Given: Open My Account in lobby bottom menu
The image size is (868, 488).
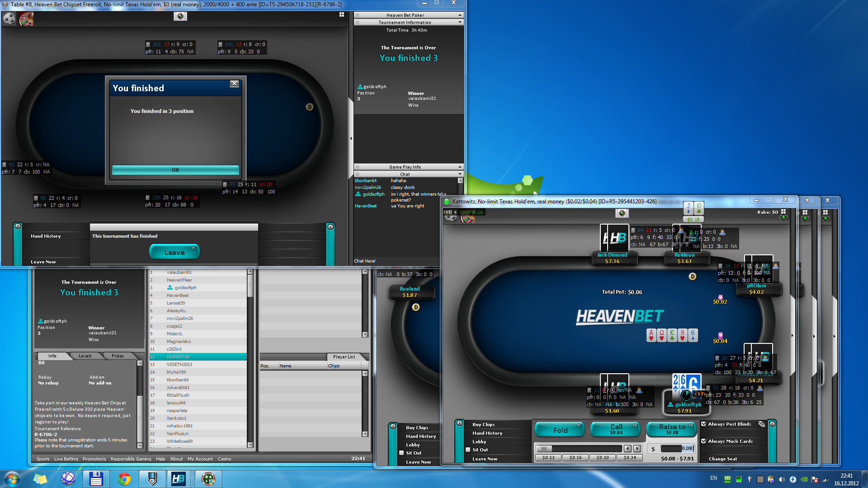Looking at the screenshot, I should point(200,459).
